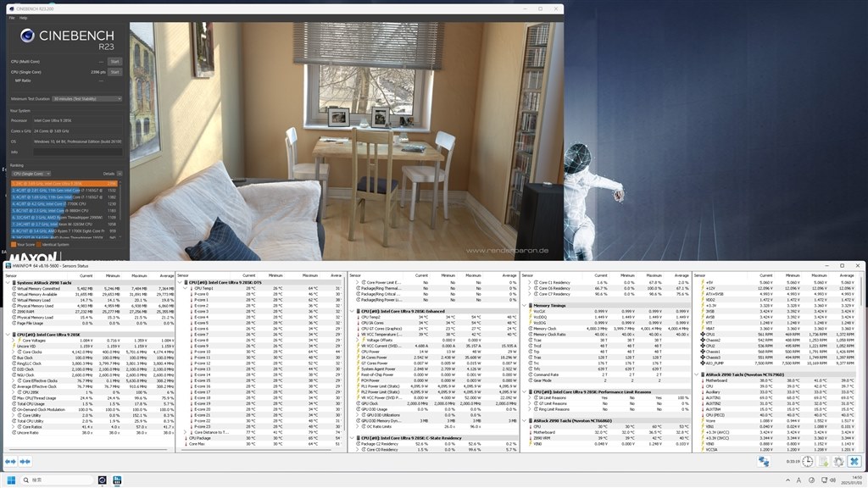Select the Chassis3 fan row
Screen dimensions: 868x488
coord(777,358)
